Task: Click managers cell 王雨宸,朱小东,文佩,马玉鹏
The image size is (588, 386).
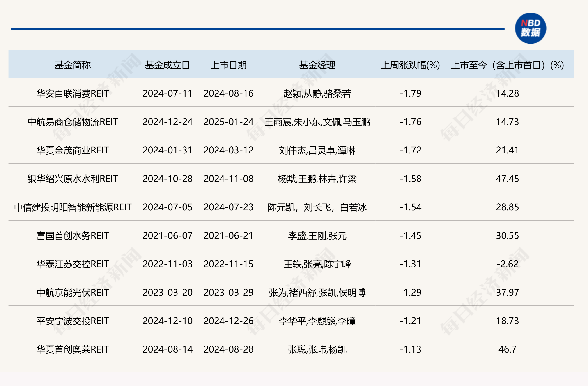Action: click(317, 122)
